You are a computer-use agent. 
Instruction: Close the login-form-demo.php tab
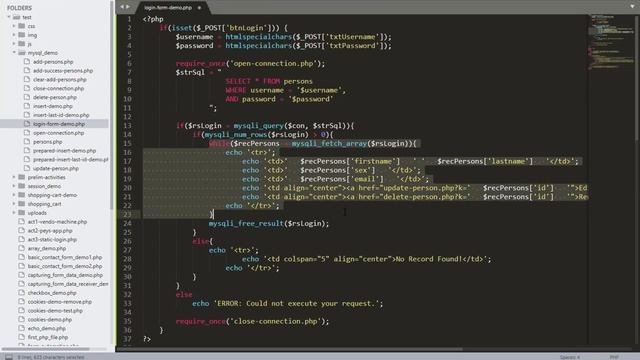pyautogui.click(x=199, y=8)
